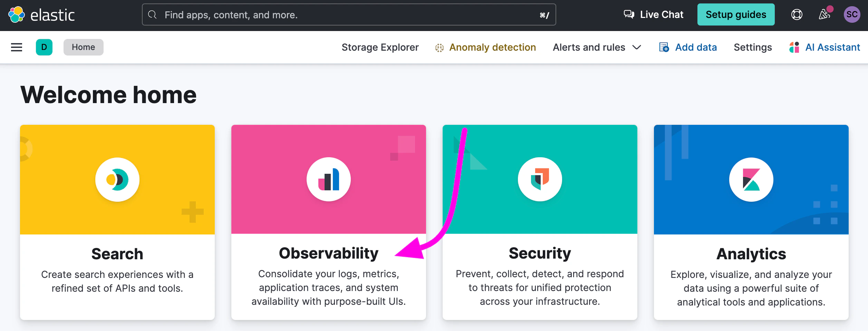Open the help icon in top bar
Image resolution: width=868 pixels, height=331 pixels.
click(797, 14)
